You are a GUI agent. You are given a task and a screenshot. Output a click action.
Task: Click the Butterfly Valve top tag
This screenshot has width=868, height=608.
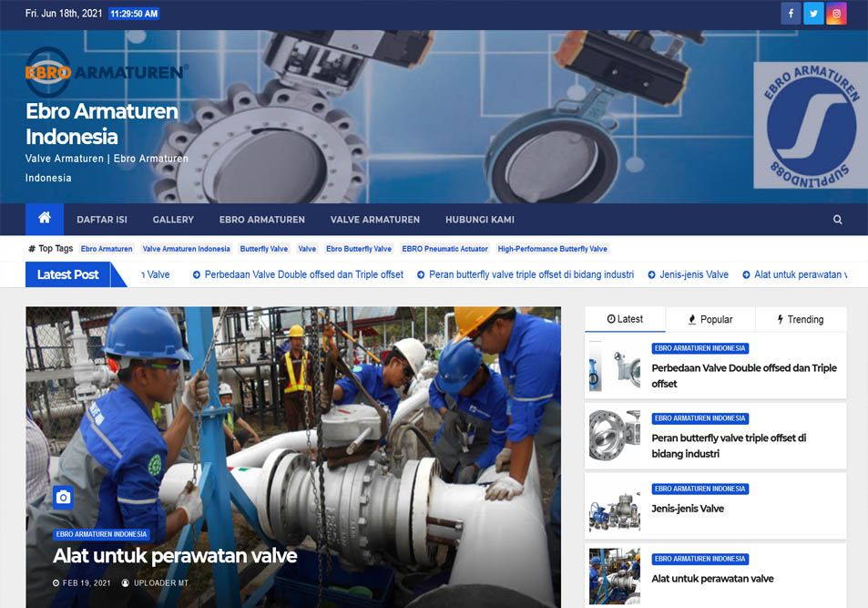[264, 249]
